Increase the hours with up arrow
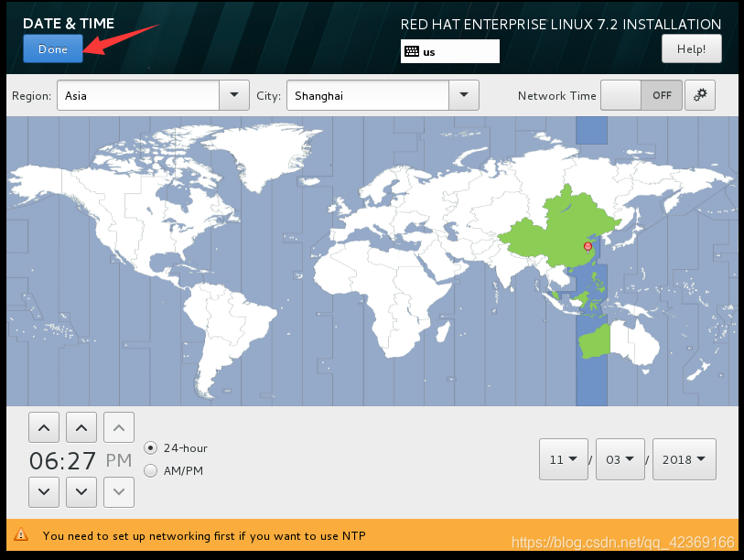744x560 pixels. pos(44,427)
